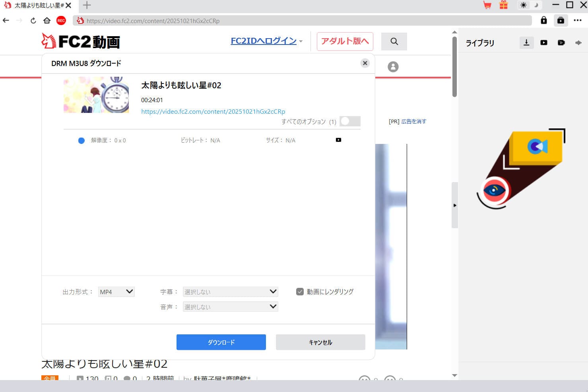This screenshot has width=588, height=392.
Task: Click the gift box icon
Action: tap(503, 5)
